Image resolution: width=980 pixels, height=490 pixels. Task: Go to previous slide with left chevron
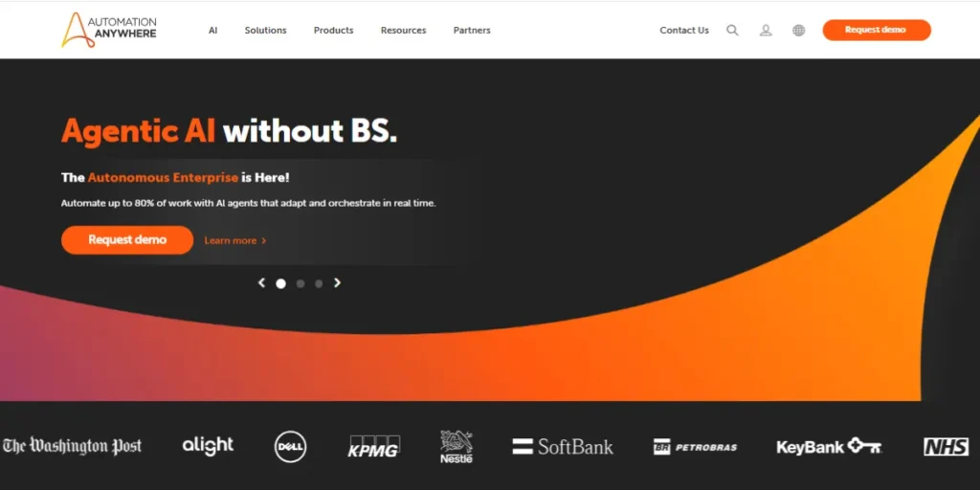[x=261, y=282]
